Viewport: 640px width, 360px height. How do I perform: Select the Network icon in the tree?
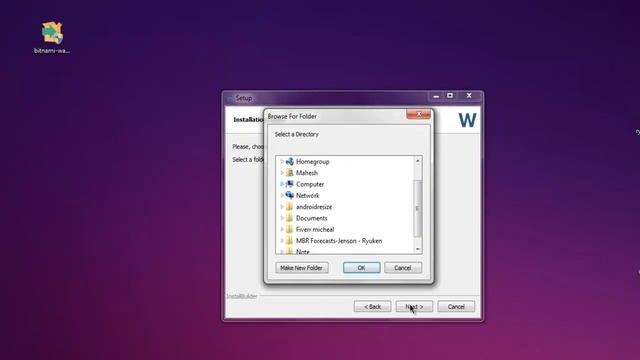[289, 195]
